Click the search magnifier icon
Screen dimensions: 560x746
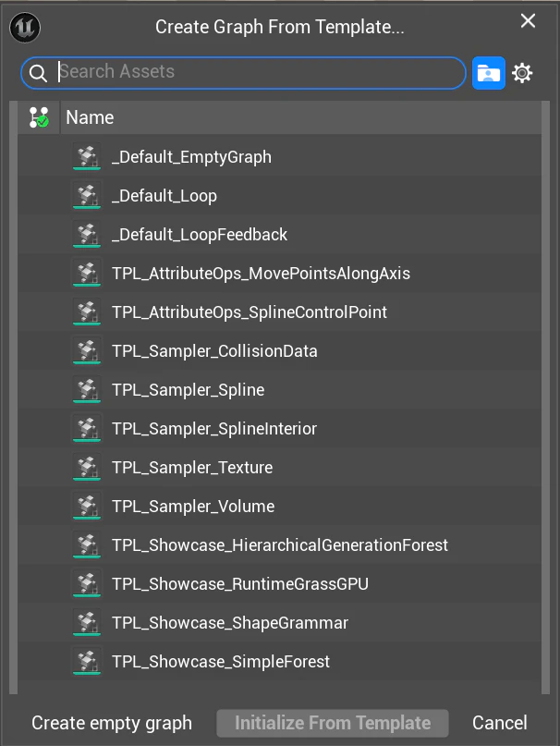pos(38,73)
